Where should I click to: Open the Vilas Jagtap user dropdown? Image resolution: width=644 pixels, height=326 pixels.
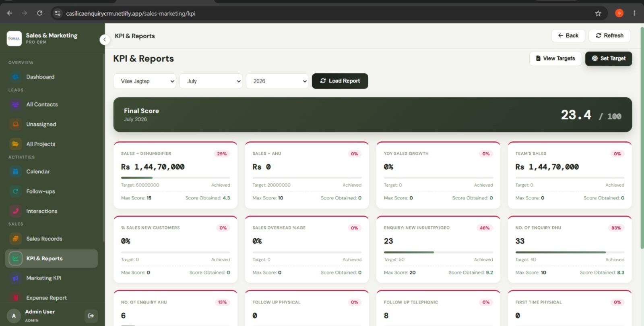pos(145,81)
